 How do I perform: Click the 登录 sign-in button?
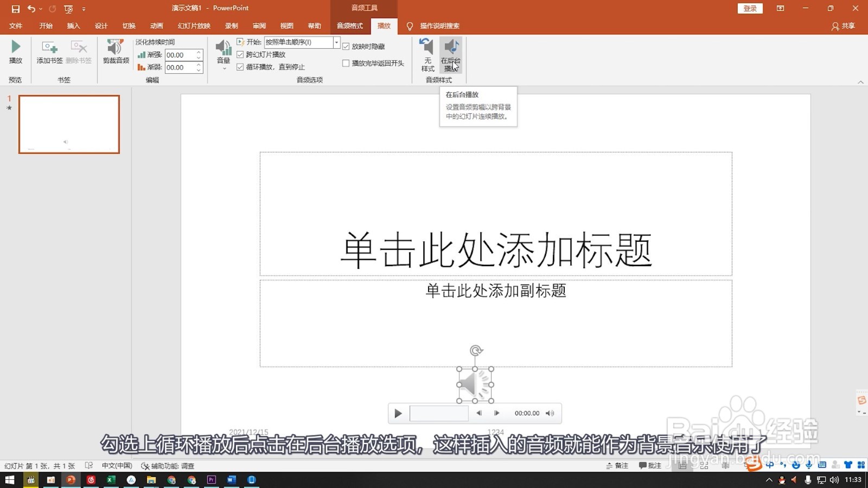click(x=750, y=8)
